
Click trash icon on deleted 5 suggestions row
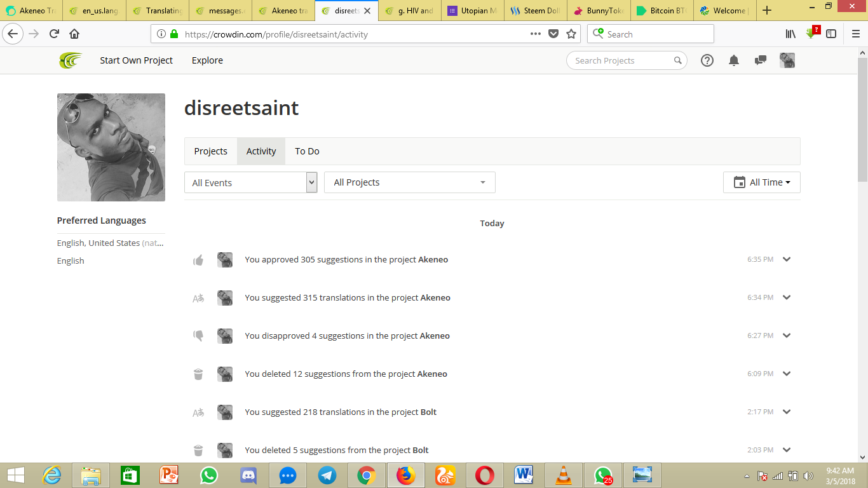click(x=198, y=451)
